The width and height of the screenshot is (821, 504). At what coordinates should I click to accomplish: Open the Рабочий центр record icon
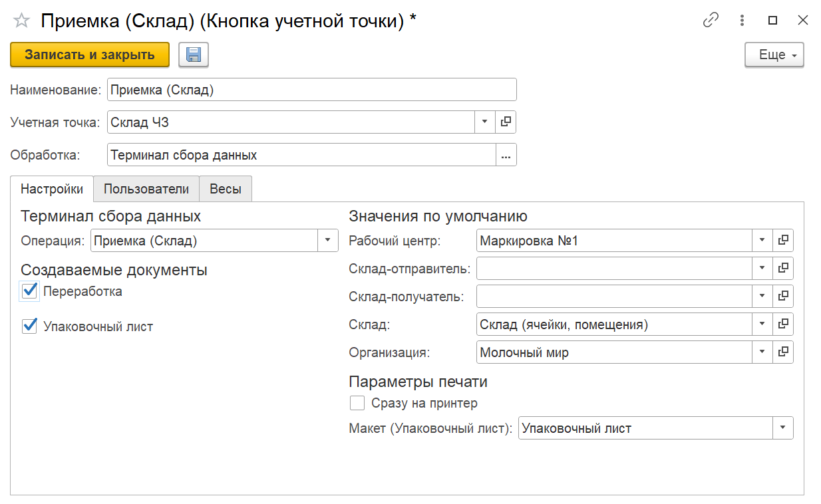click(x=783, y=240)
